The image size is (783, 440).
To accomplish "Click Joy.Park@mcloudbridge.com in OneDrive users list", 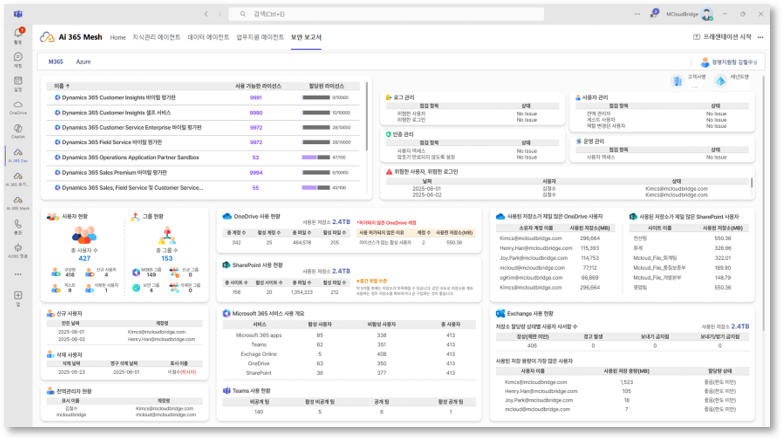I will [x=534, y=258].
